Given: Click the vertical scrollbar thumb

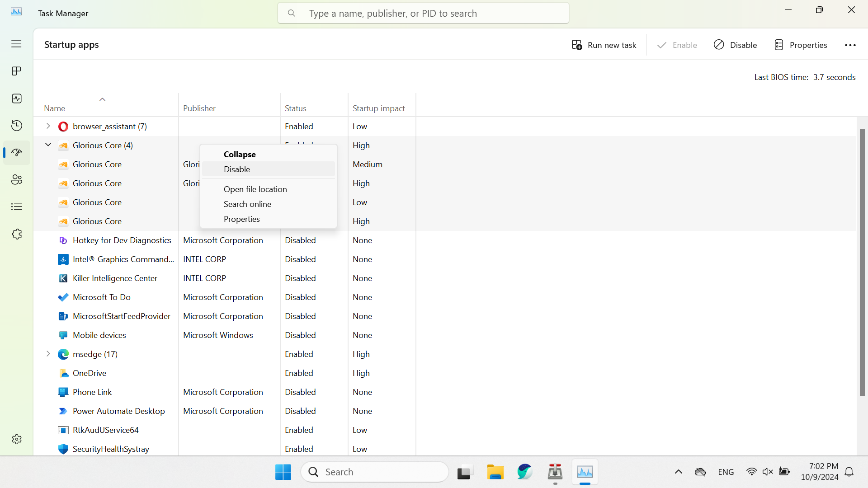Looking at the screenshot, I should pos(862,262).
